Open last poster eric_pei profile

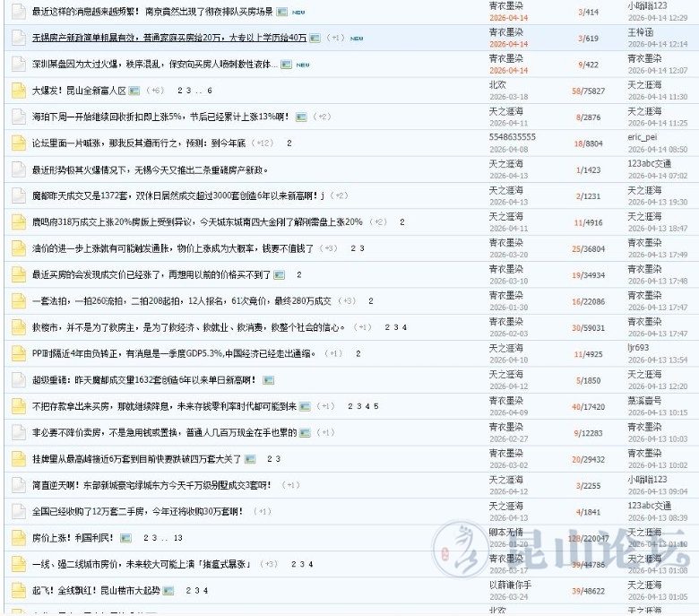coord(643,137)
